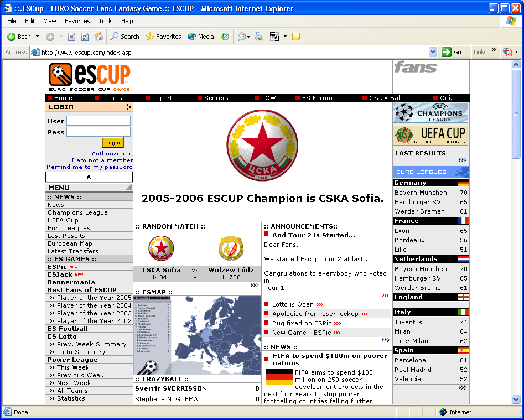Viewport: 524px width, 420px height.
Task: Click the scrollbar down arrow
Action: pos(516,399)
